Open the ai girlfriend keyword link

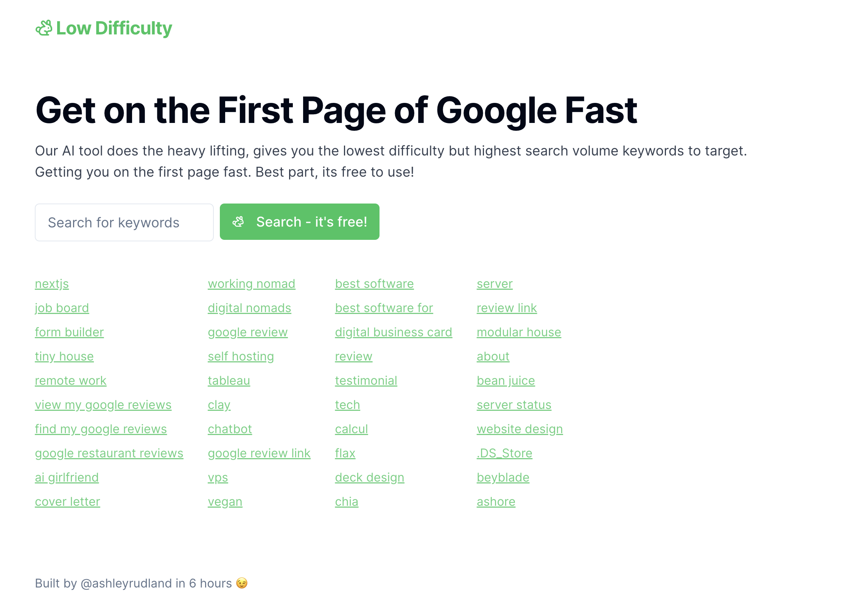tap(67, 478)
